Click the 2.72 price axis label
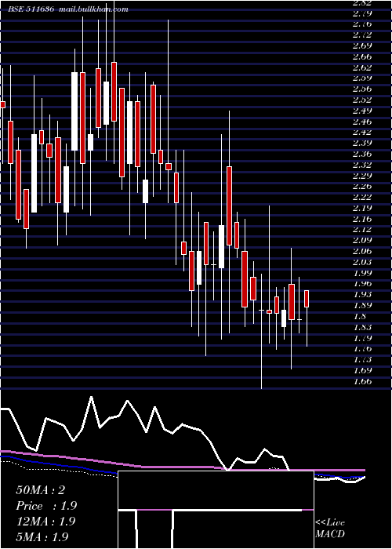 pos(362,35)
